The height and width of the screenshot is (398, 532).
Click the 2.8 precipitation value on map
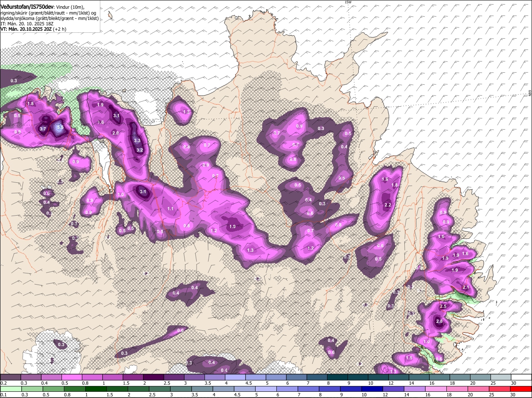[439, 321]
